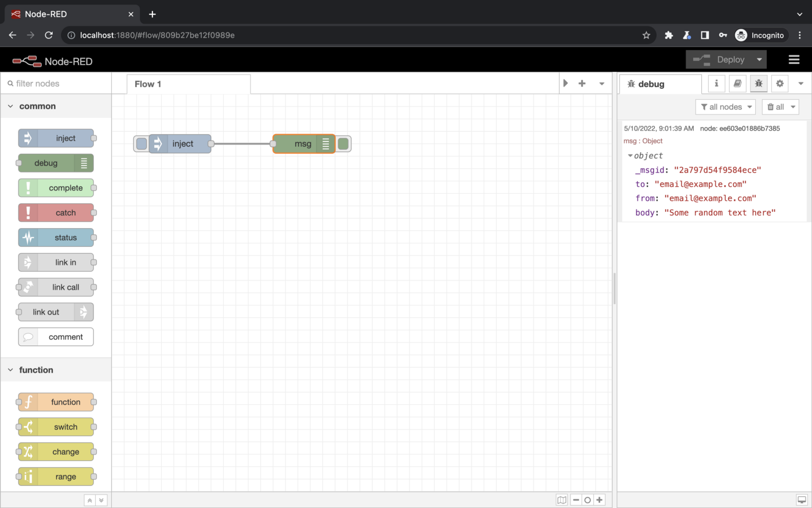812x508 pixels.
Task: Open the main hamburger menu
Action: click(x=794, y=60)
